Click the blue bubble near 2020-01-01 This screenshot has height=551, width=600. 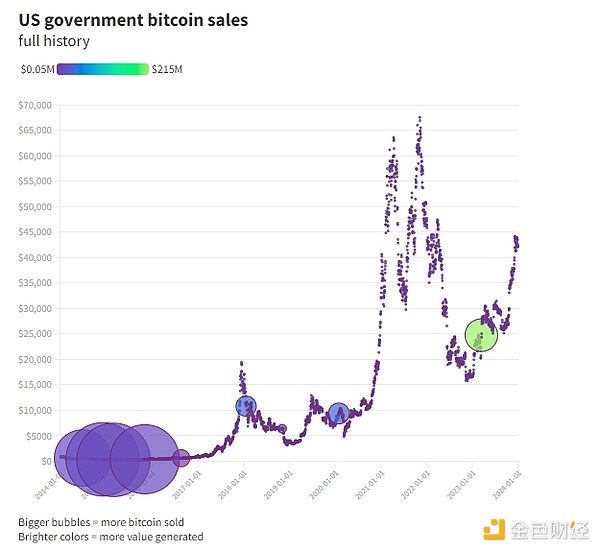pyautogui.click(x=339, y=413)
